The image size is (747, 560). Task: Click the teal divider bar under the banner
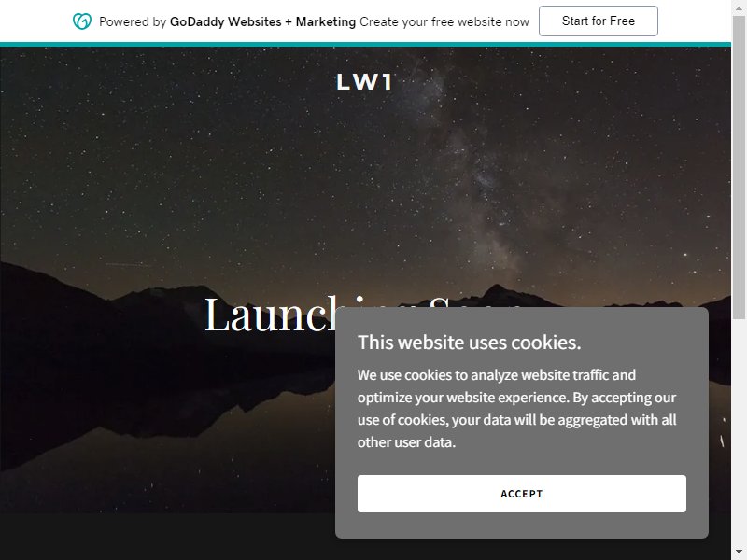[365, 45]
